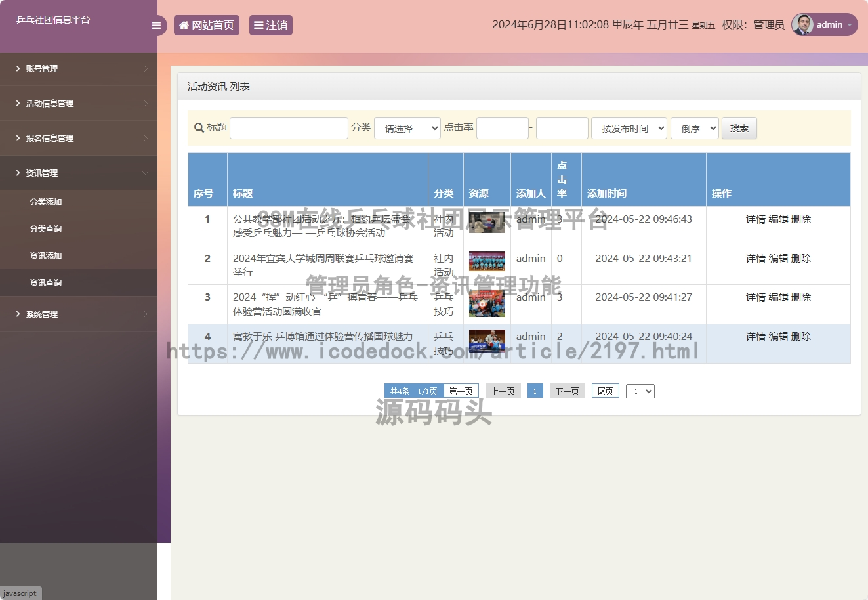
Task: Open the 分类查询 submenu item
Action: [46, 229]
